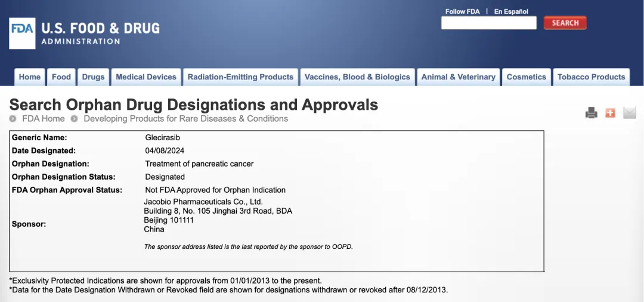
Task: Open Vaccines, Blood & Biologics tab
Action: pyautogui.click(x=357, y=77)
